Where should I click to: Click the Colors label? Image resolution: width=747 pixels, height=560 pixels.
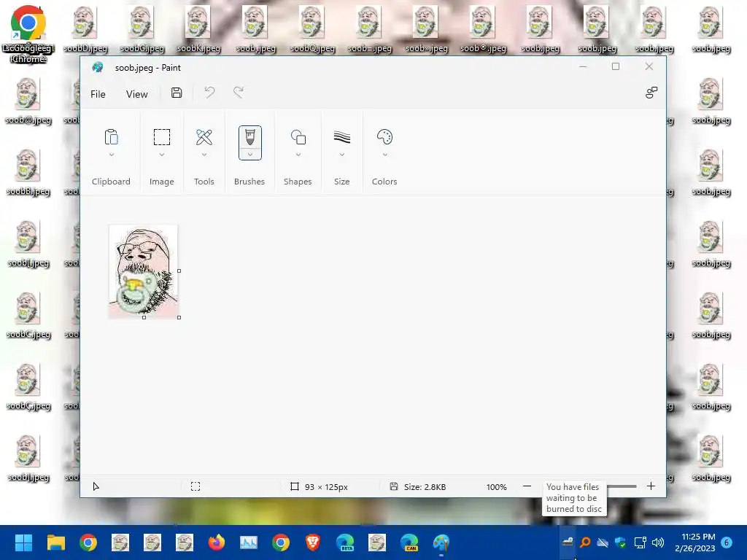click(384, 182)
